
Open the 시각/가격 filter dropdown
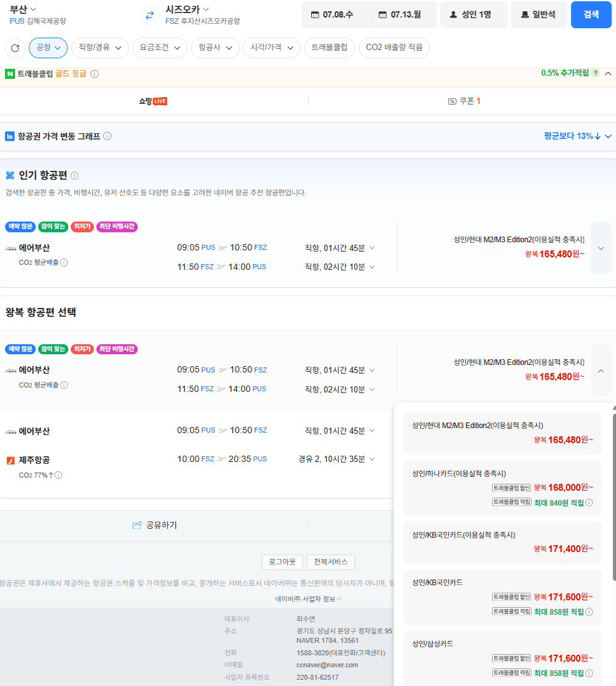tap(271, 48)
